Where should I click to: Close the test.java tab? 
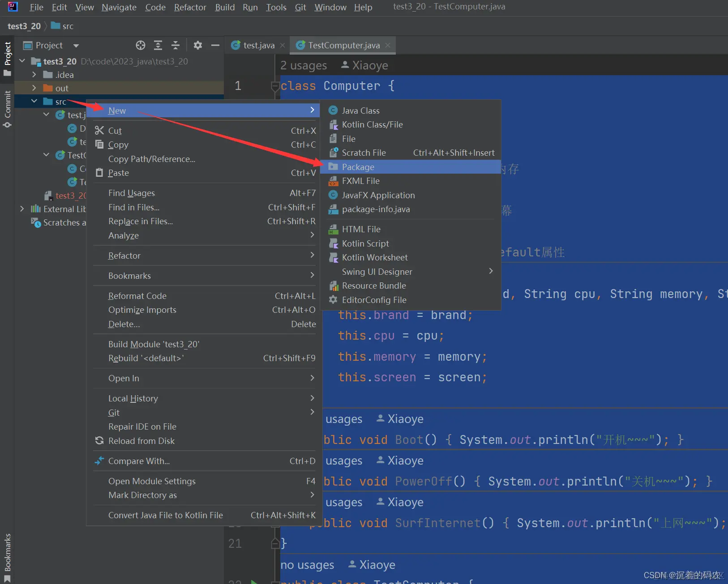[x=283, y=45]
